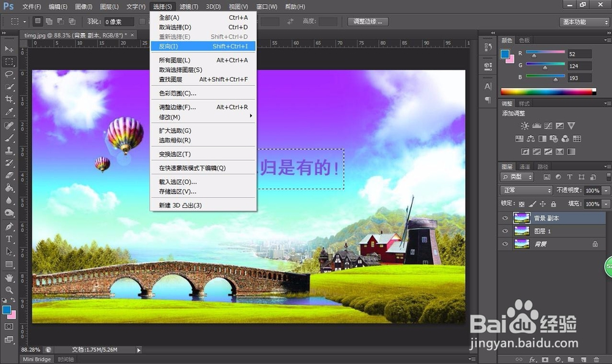The height and width of the screenshot is (364, 612).
Task: Select the Eraser tool
Action: [x=9, y=175]
